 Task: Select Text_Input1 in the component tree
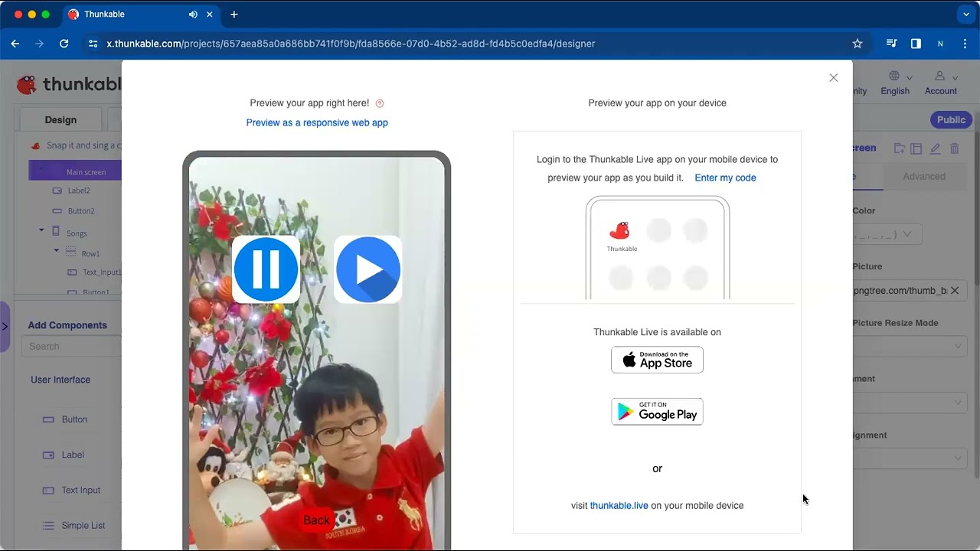pyautogui.click(x=102, y=272)
